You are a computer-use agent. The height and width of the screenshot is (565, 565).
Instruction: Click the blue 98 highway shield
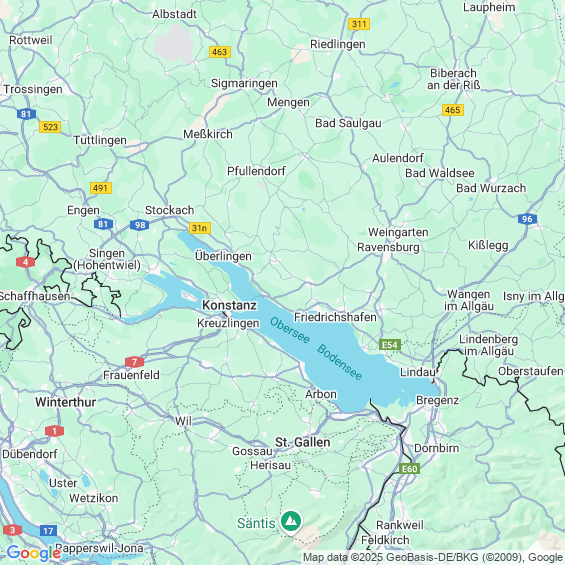point(140,225)
